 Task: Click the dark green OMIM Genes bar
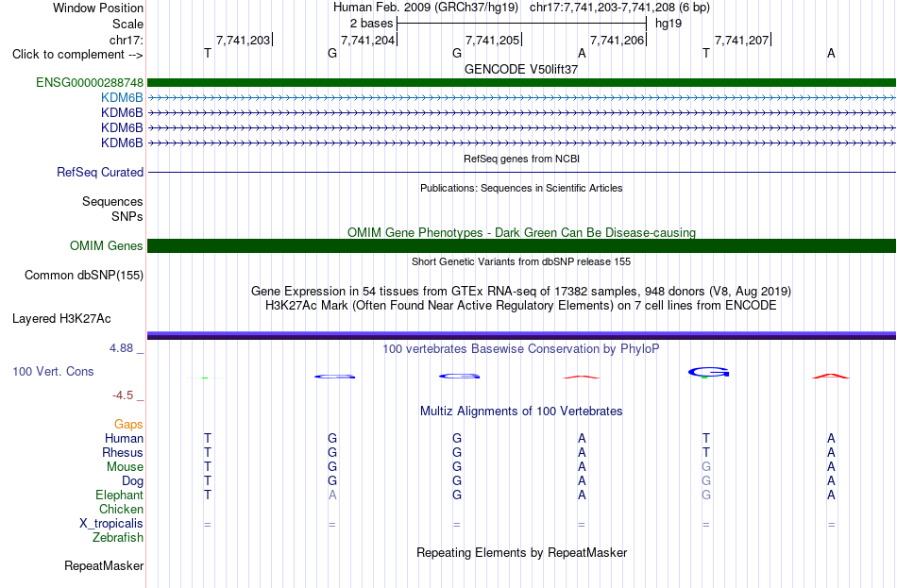point(521,246)
